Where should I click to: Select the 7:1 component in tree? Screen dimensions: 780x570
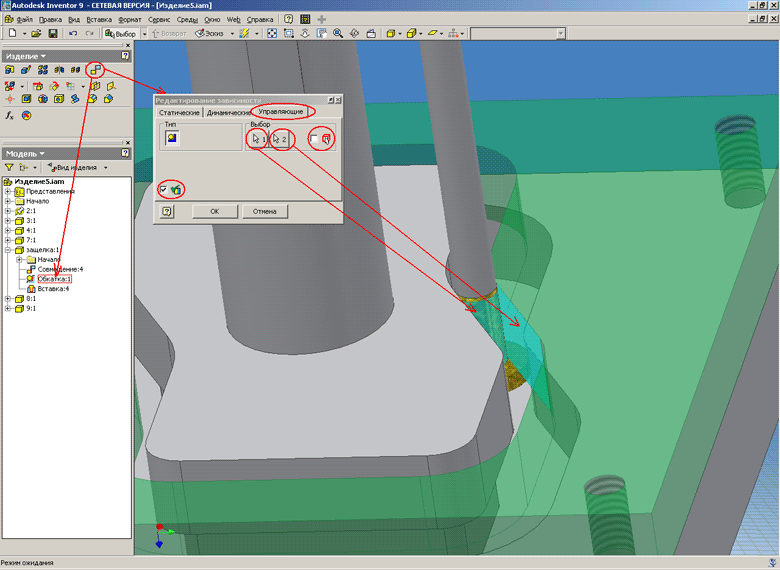pyautogui.click(x=31, y=240)
